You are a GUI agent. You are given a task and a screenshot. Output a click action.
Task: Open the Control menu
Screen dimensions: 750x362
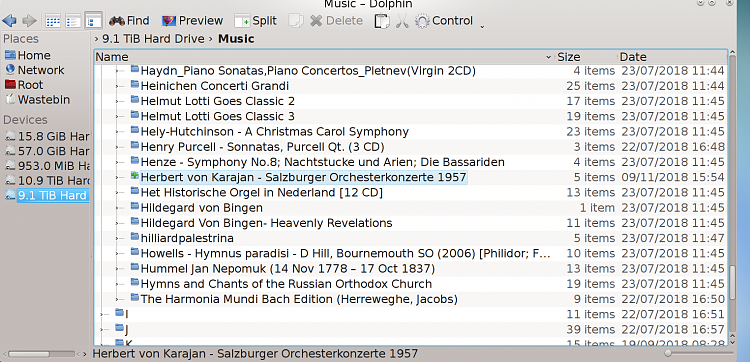tap(444, 21)
